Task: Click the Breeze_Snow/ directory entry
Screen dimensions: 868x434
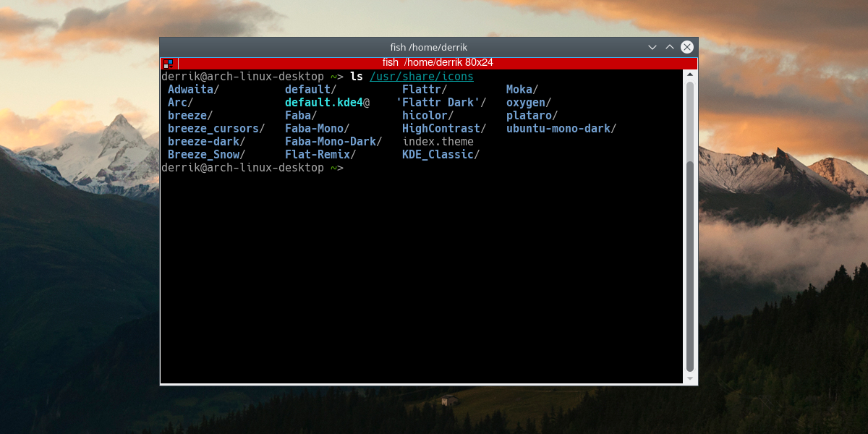Action: (x=206, y=155)
